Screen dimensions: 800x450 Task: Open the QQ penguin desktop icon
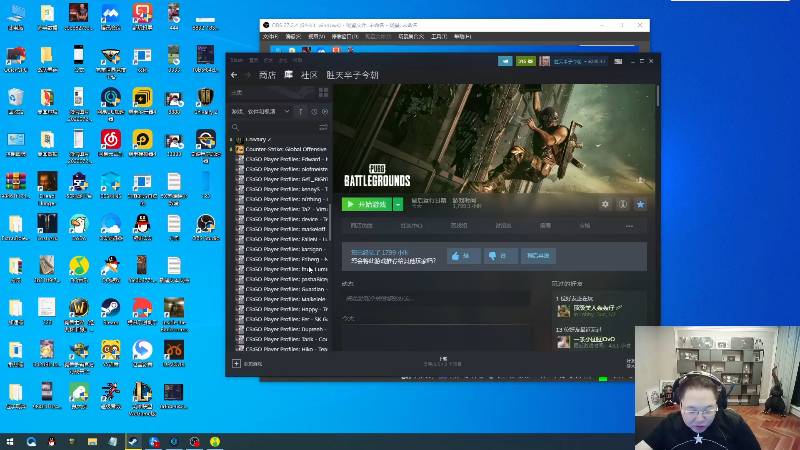[142, 227]
